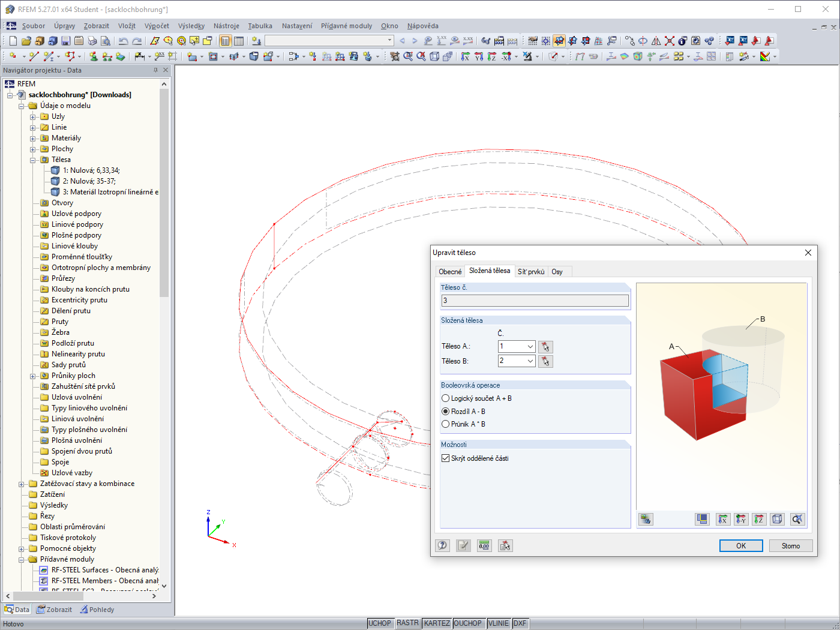The height and width of the screenshot is (630, 840).
Task: Open the Těleso B number dropdown
Action: point(530,361)
